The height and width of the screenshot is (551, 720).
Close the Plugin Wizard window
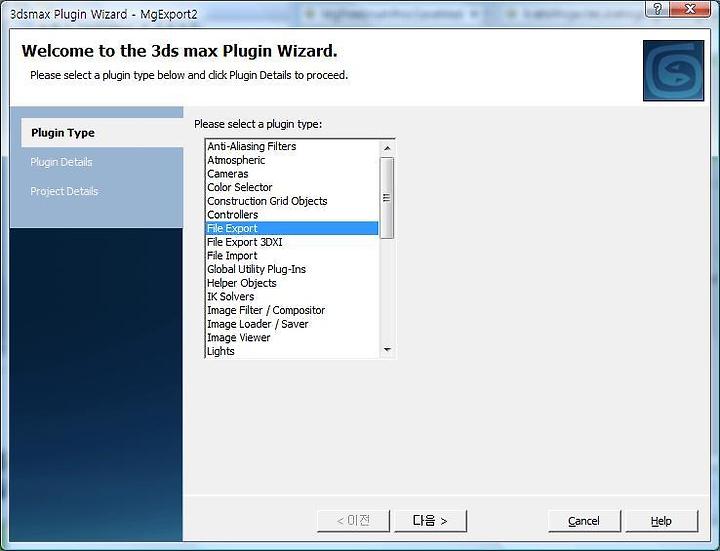[690, 9]
